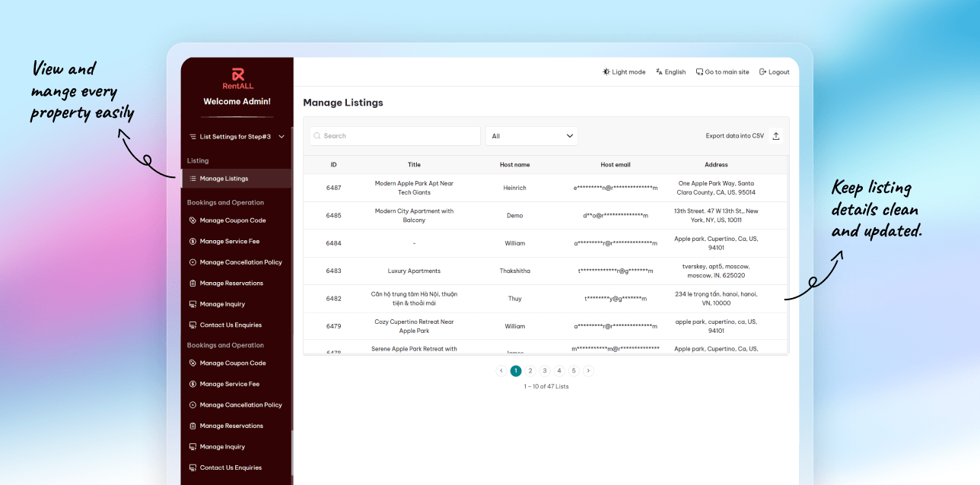980x485 pixels.
Task: Click listing ID 6485
Action: point(333,216)
